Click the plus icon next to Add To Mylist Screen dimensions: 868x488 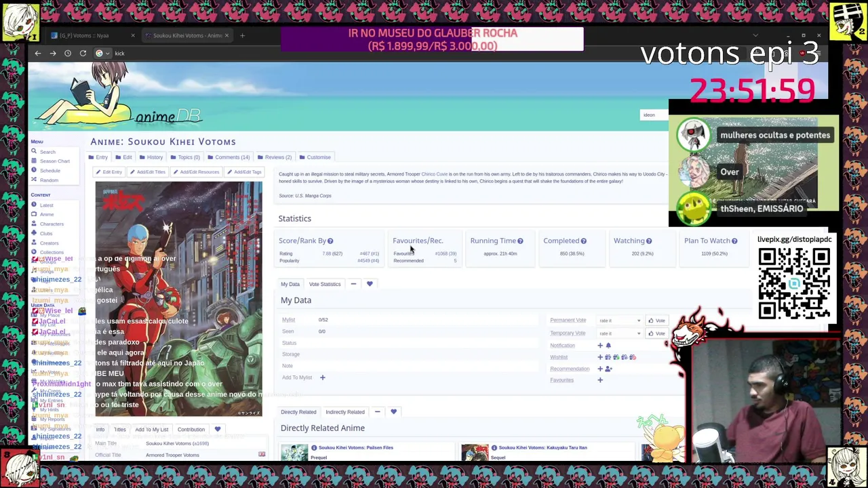pyautogui.click(x=322, y=378)
